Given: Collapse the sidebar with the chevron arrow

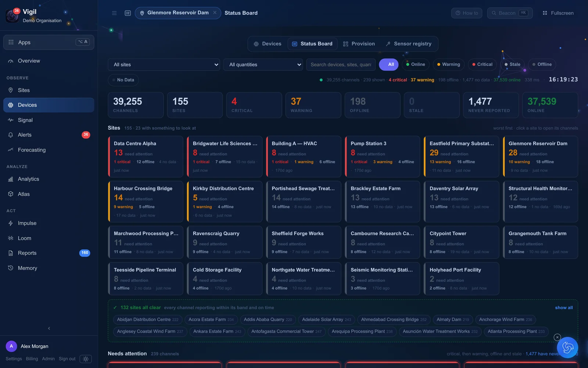Looking at the screenshot, I should [49, 328].
